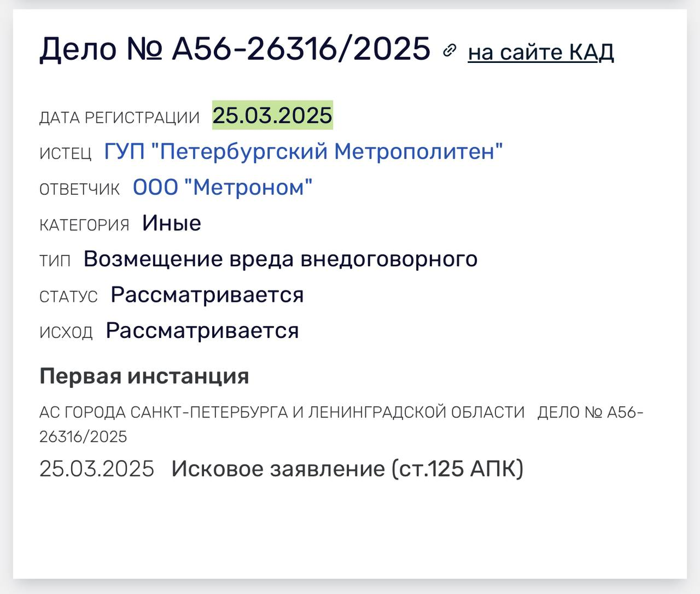The width and height of the screenshot is (700, 594).
Task: Select the category value «Иные»
Action: pos(172,223)
